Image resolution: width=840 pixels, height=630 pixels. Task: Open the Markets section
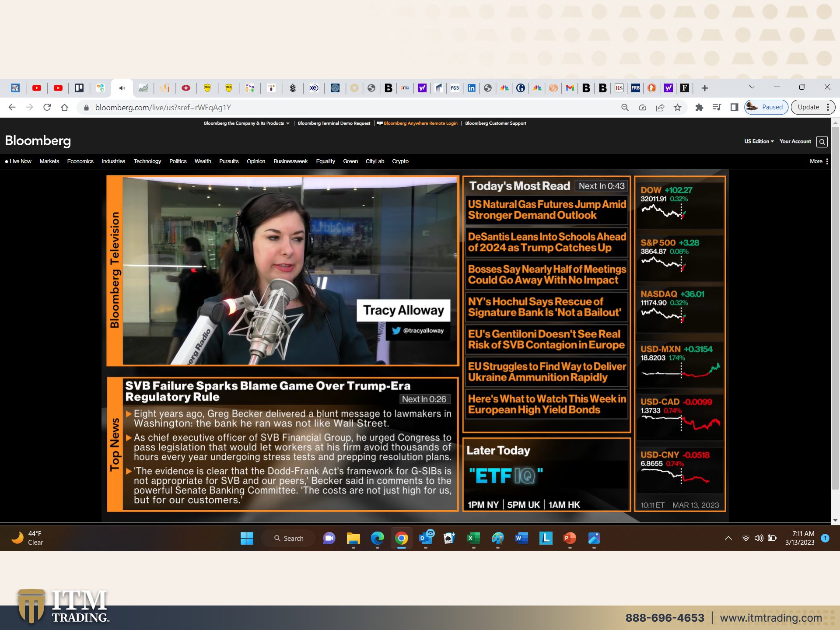tap(49, 161)
